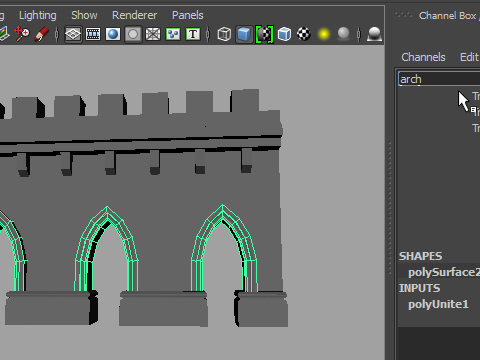Select the polyUnite1 input node
Image resolution: width=480 pixels, height=360 pixels.
coord(438,304)
